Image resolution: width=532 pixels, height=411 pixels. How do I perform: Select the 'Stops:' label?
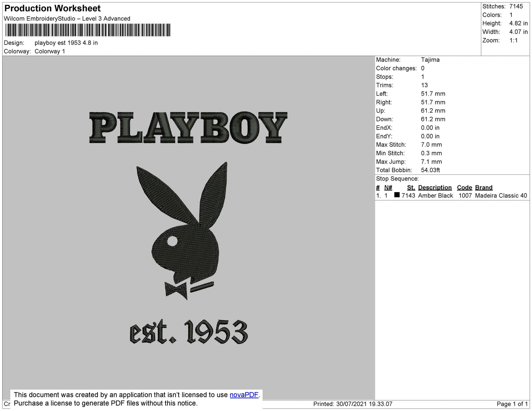pyautogui.click(x=385, y=77)
